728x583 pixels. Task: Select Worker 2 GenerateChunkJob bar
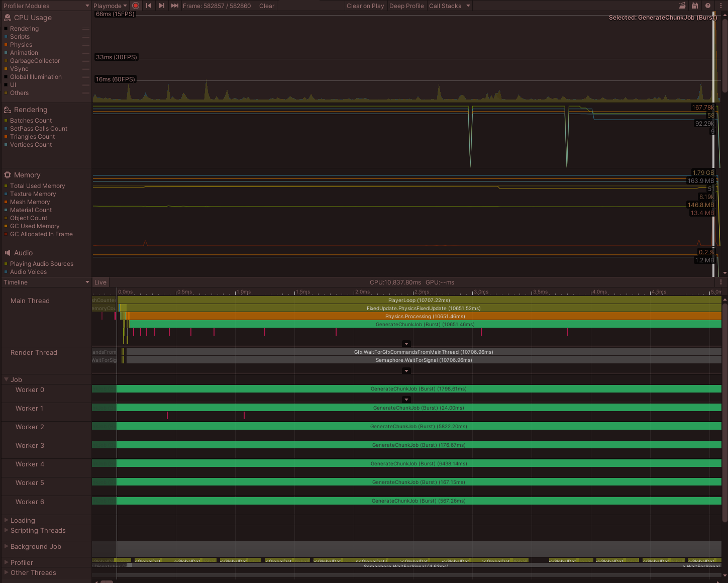[419, 426]
